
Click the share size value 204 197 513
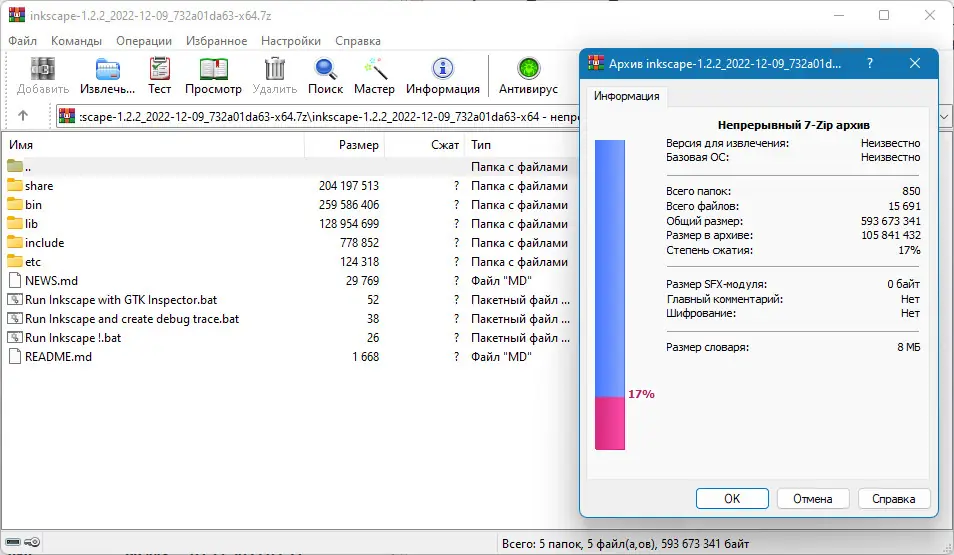pos(349,186)
